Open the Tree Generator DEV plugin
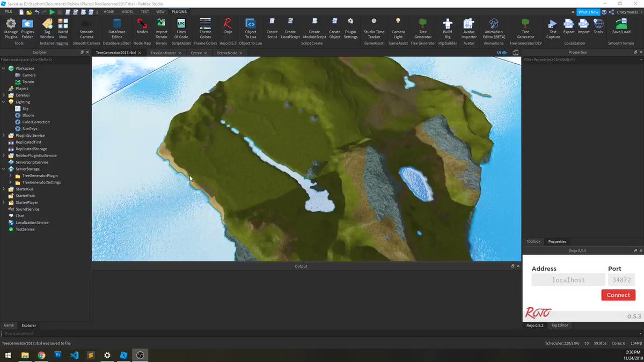Viewport: 644px width, 362px height. point(526,28)
